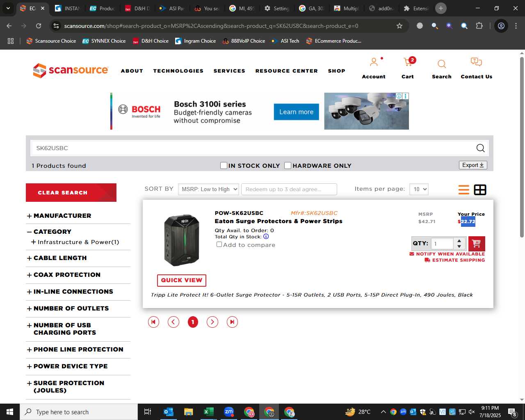Bookmark this page with the star icon

(x=399, y=26)
